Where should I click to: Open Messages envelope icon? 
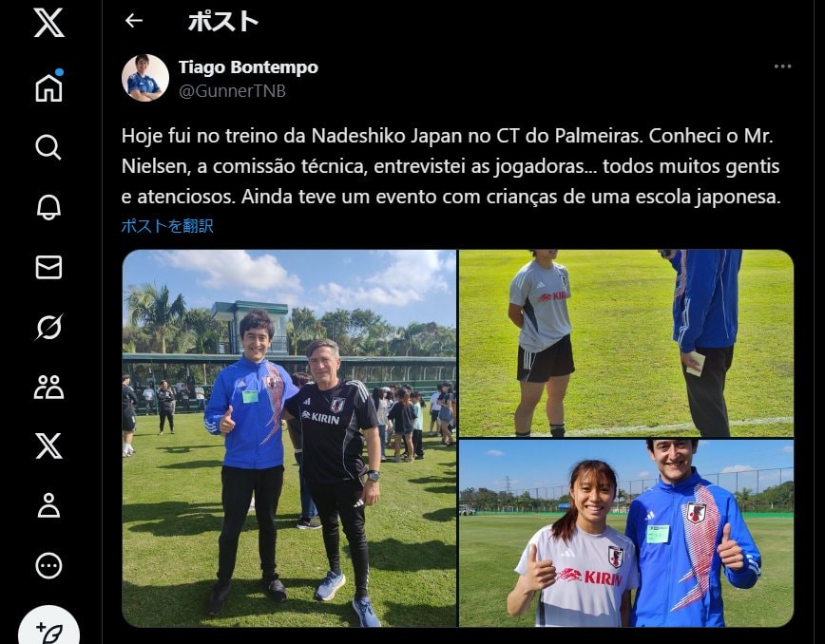click(x=48, y=267)
